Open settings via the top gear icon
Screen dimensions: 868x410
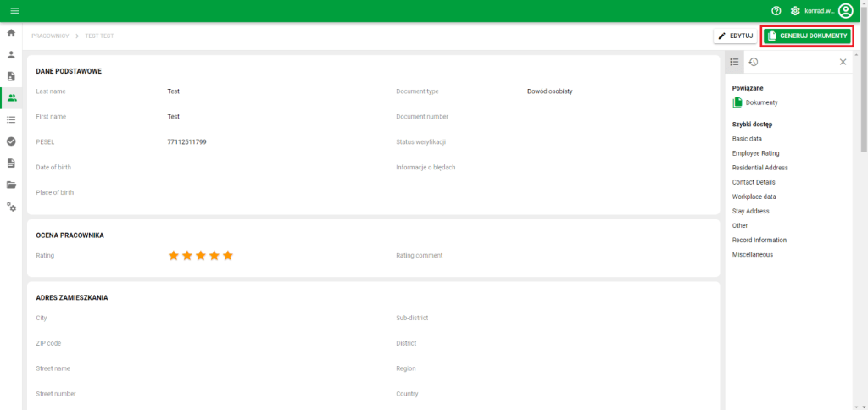795,10
